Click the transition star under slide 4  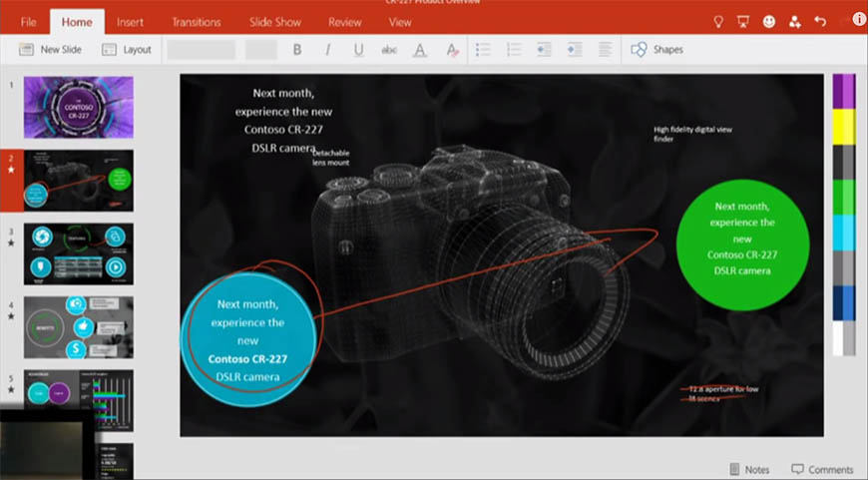(x=11, y=316)
